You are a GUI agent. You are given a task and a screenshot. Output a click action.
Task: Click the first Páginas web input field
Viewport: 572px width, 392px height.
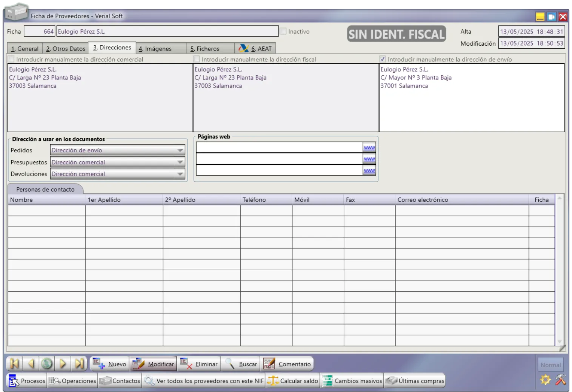coord(279,147)
